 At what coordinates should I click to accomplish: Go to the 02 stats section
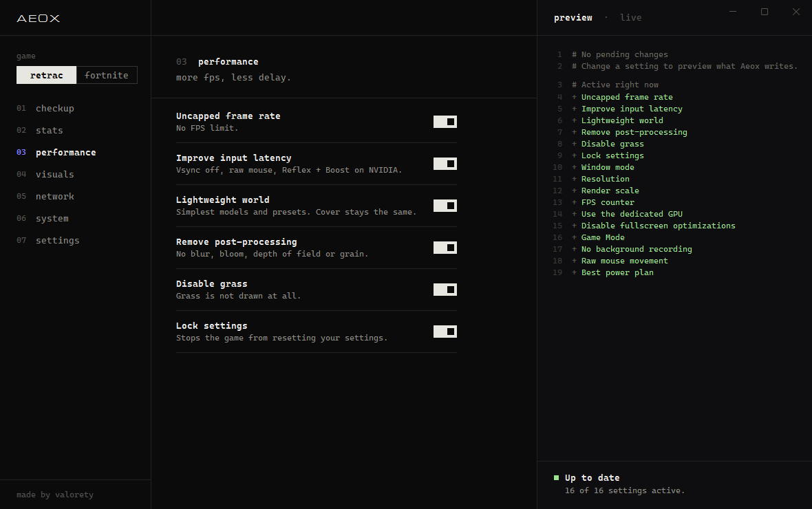40,131
